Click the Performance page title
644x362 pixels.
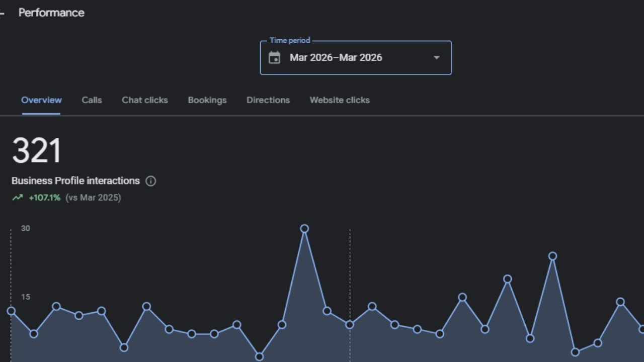[51, 13]
